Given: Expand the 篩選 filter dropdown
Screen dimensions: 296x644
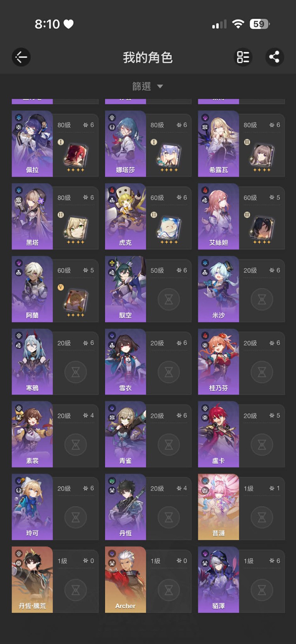Looking at the screenshot, I should pos(148,86).
